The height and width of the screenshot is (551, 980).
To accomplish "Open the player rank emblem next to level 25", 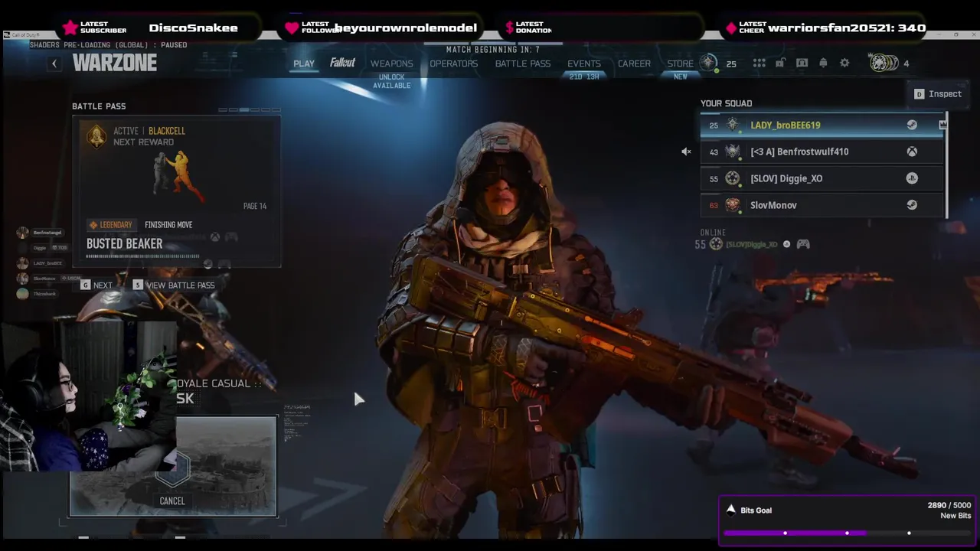I will 708,63.
